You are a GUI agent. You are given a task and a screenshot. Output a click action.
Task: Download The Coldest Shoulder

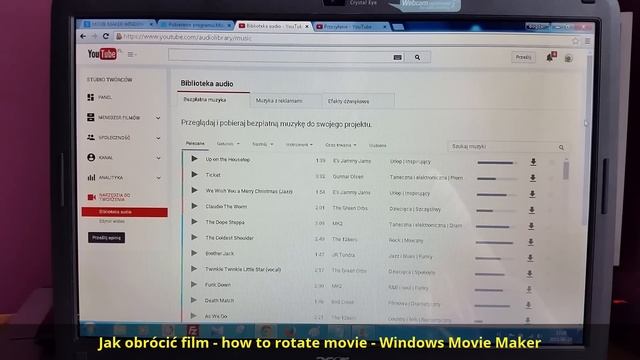pos(531,242)
